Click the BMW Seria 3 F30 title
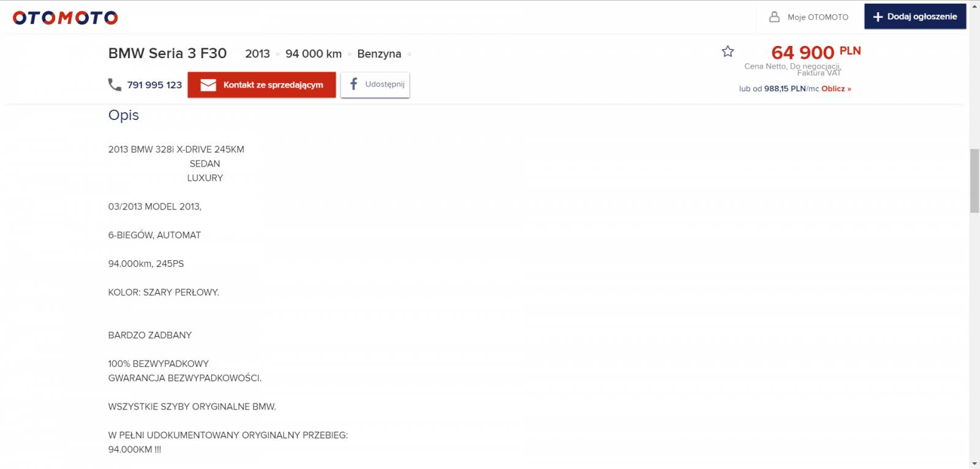The image size is (980, 469). click(x=167, y=54)
